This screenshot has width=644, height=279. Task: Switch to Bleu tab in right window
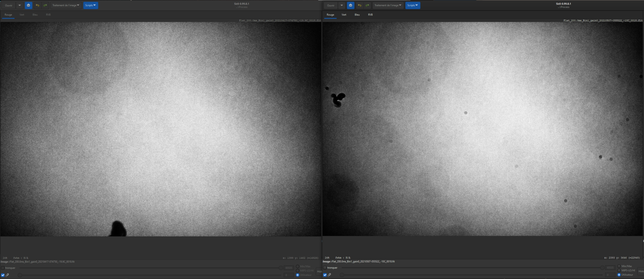pyautogui.click(x=357, y=15)
